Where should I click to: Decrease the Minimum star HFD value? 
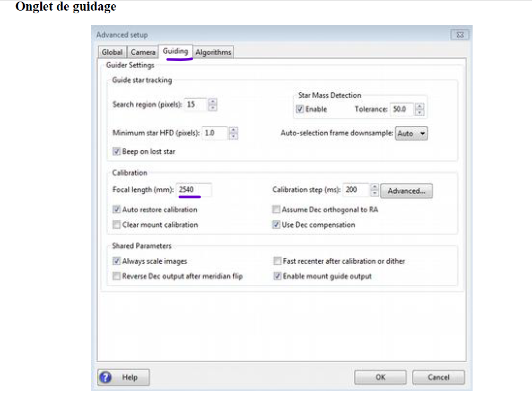pyautogui.click(x=234, y=136)
